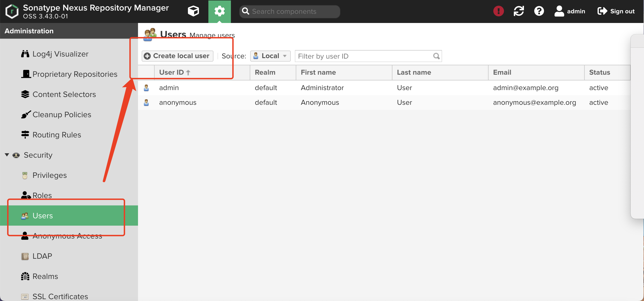
Task: Sign out of Nexus
Action: (616, 11)
